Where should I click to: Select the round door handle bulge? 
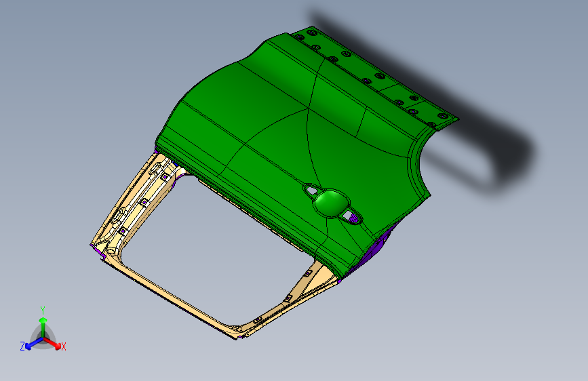point(331,203)
